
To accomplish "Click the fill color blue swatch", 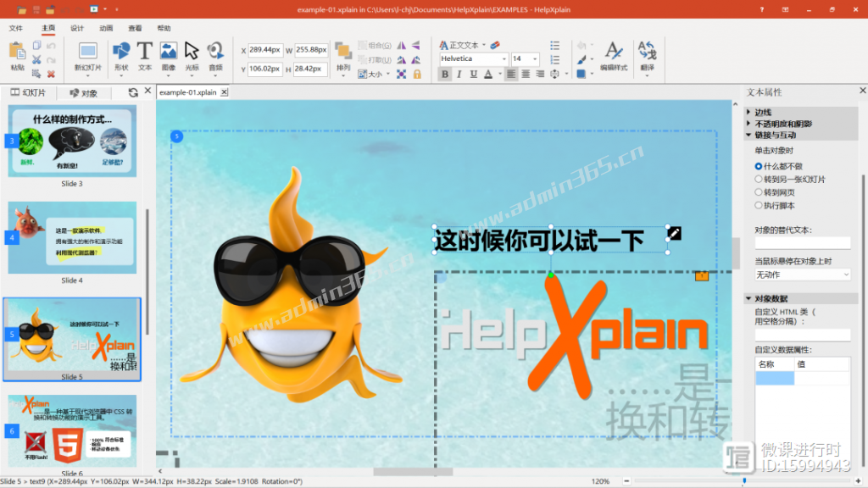I will coord(581,74).
